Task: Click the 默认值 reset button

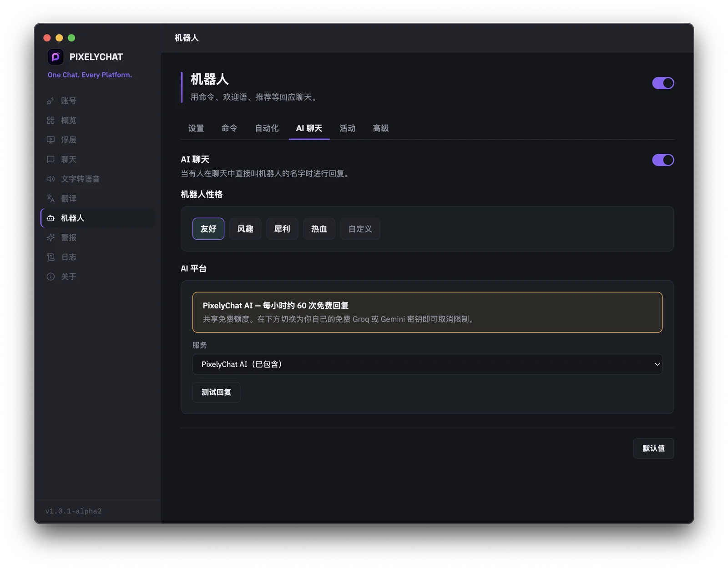Action: tap(653, 448)
